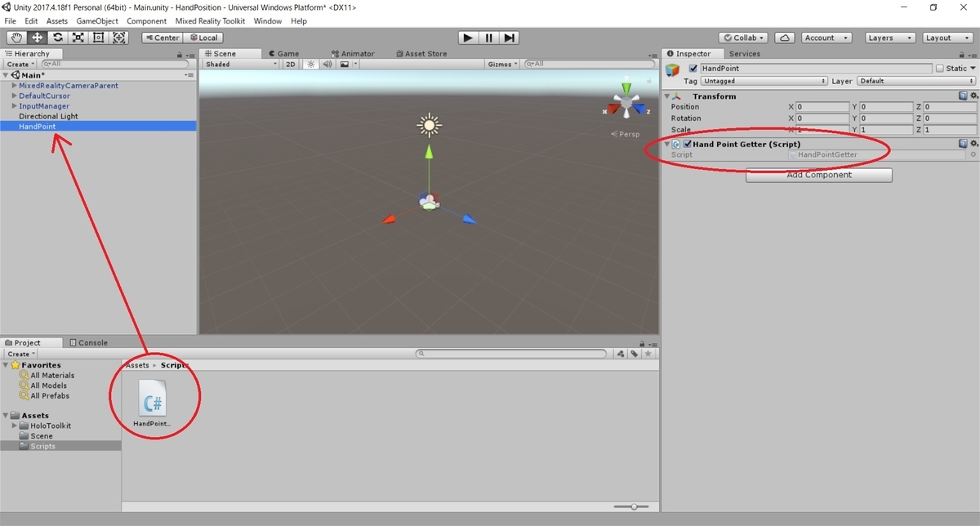The height and width of the screenshot is (526, 980).
Task: Open Hand Point Getter gear settings
Action: point(973,144)
